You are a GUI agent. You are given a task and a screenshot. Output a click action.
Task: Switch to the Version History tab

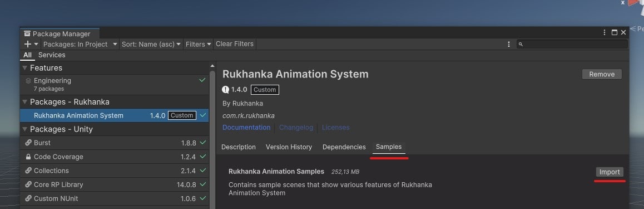[x=289, y=147]
